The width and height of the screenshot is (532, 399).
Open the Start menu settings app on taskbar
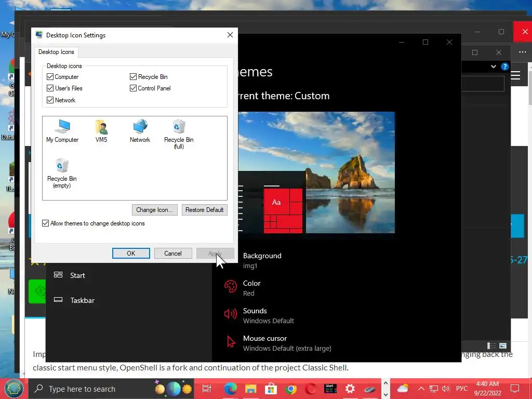pos(330,389)
